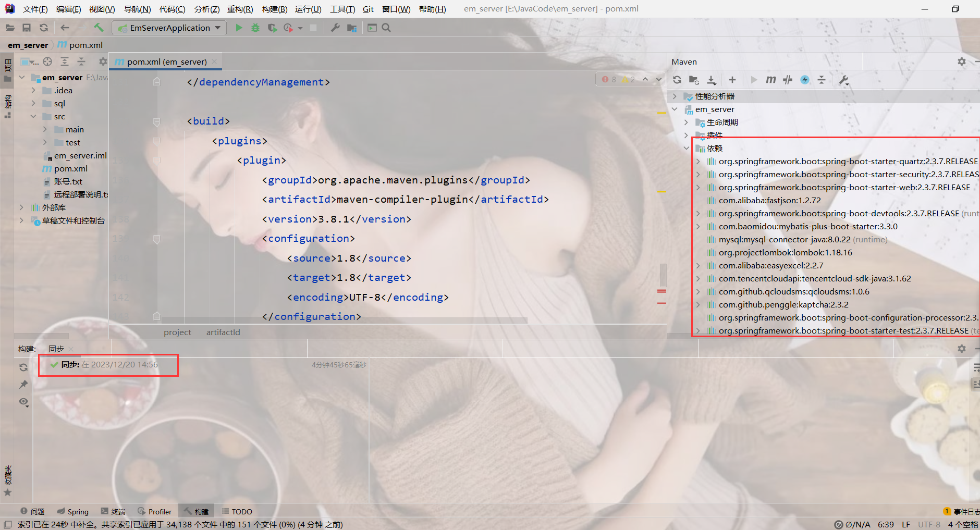The width and height of the screenshot is (980, 530).
Task: Toggle skip tests mode in Maven toolbar
Action: (805, 80)
